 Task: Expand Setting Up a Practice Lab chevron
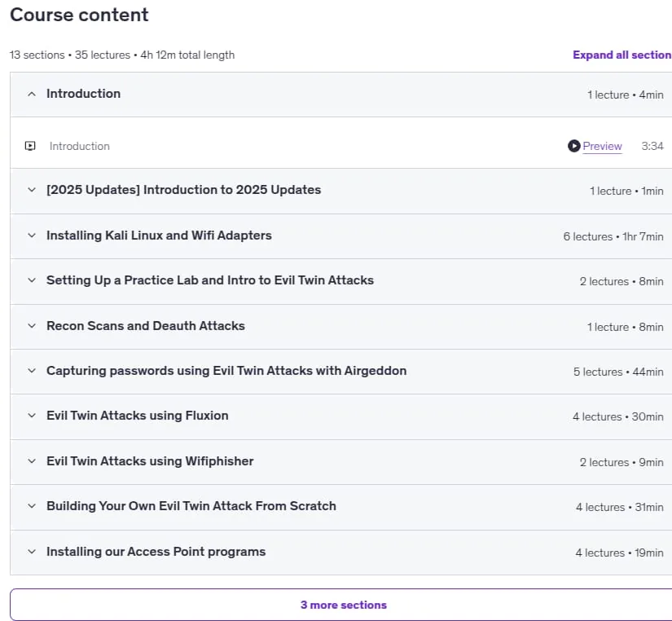point(32,280)
